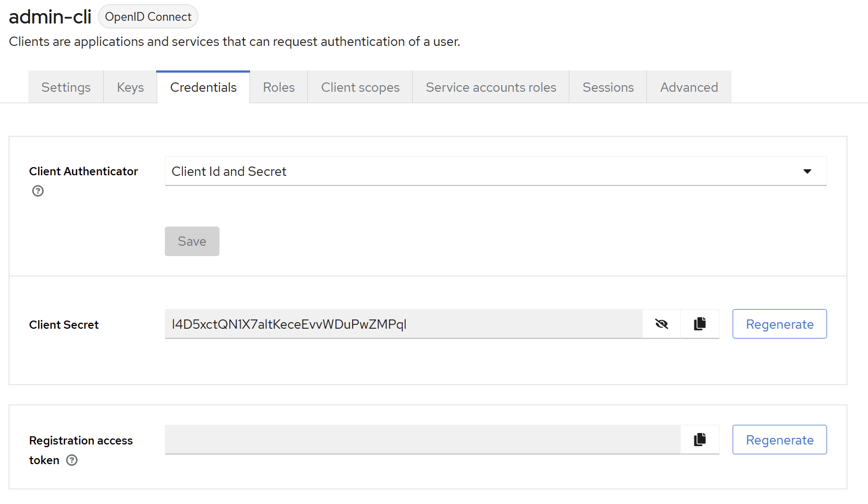Switch to the Sessions tab
868x504 pixels.
tap(608, 87)
